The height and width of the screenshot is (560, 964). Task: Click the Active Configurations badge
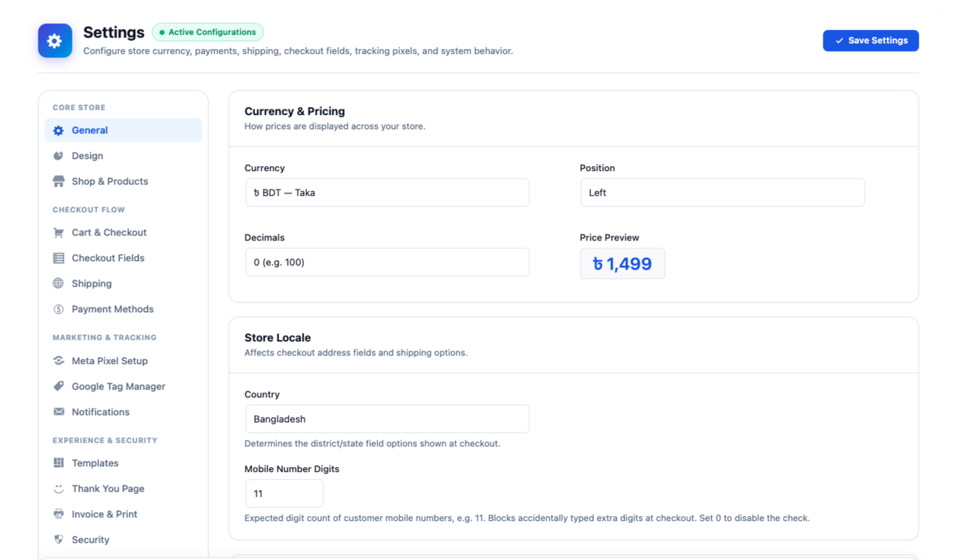pyautogui.click(x=207, y=32)
